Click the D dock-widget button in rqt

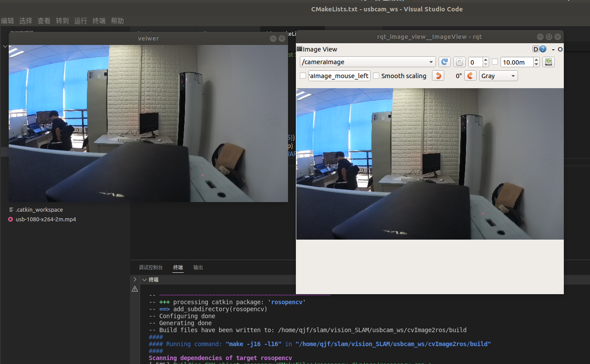535,49
